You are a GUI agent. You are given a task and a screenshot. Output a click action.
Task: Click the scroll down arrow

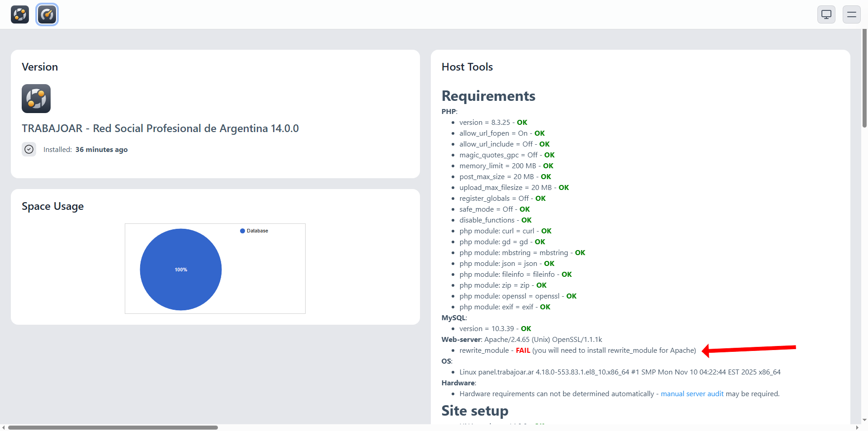click(x=864, y=420)
